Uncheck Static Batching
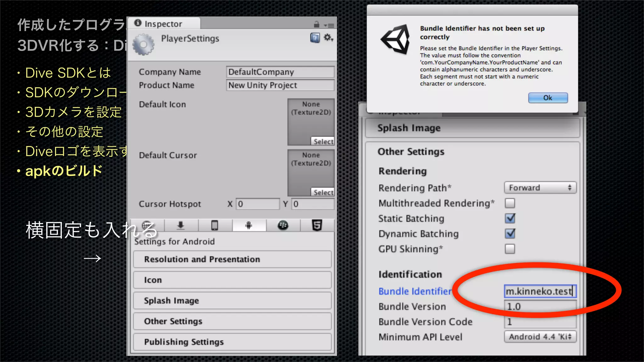 510,218
